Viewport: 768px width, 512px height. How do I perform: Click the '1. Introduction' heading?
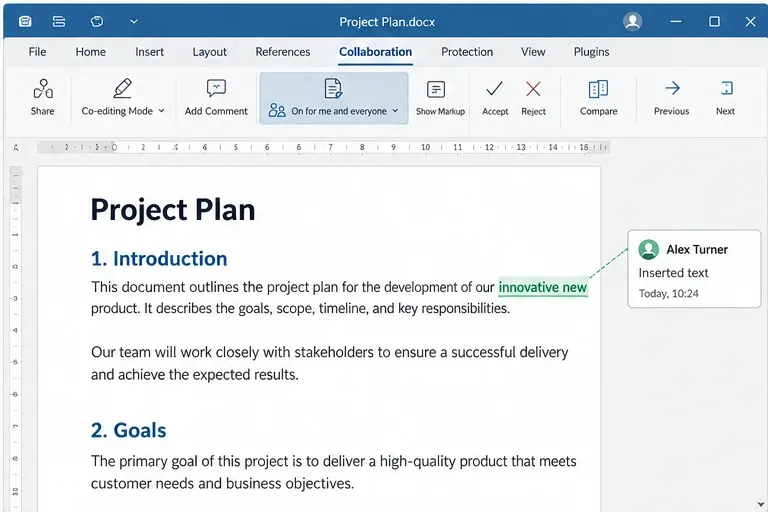(159, 259)
